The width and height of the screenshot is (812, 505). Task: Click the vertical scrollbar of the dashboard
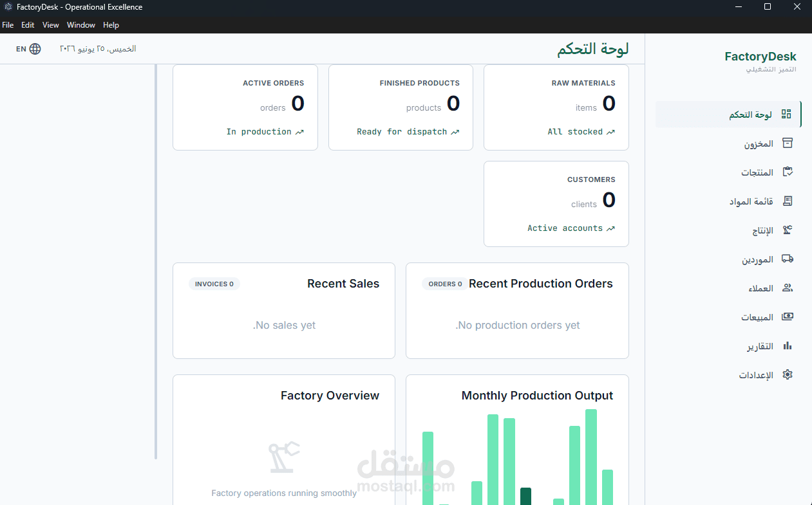(156, 262)
